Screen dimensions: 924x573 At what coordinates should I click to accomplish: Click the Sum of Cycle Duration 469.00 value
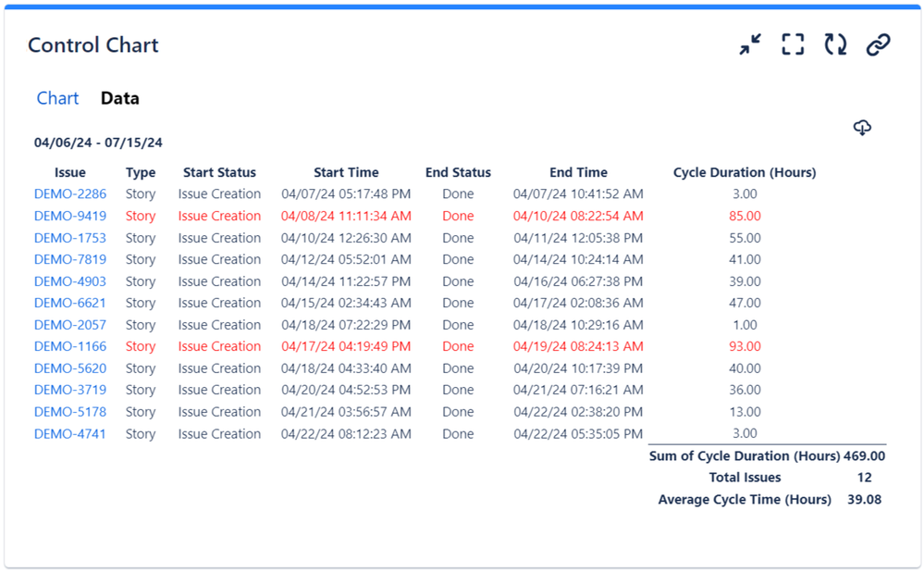click(864, 455)
